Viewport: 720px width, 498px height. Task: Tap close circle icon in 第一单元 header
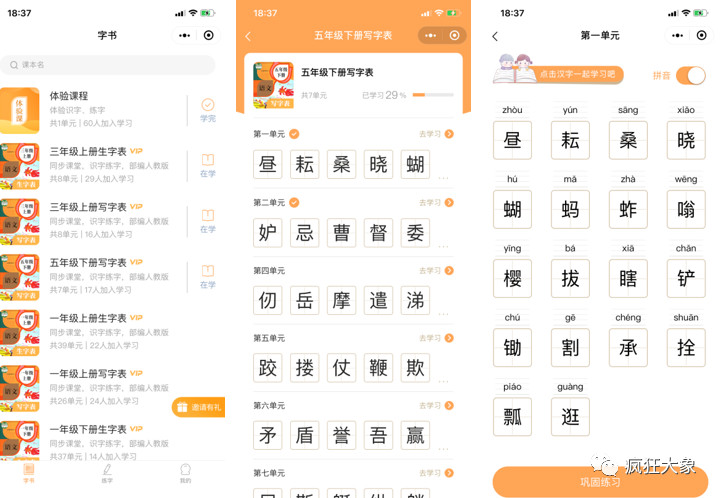701,35
